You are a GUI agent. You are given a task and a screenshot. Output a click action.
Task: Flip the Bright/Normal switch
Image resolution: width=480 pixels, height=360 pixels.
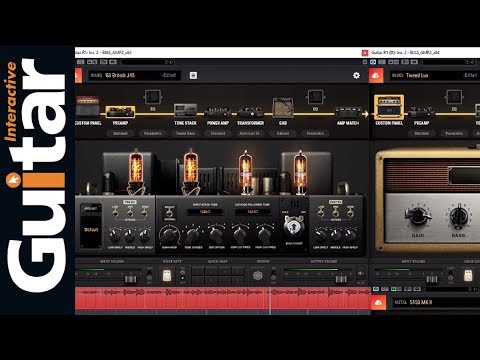click(x=169, y=212)
